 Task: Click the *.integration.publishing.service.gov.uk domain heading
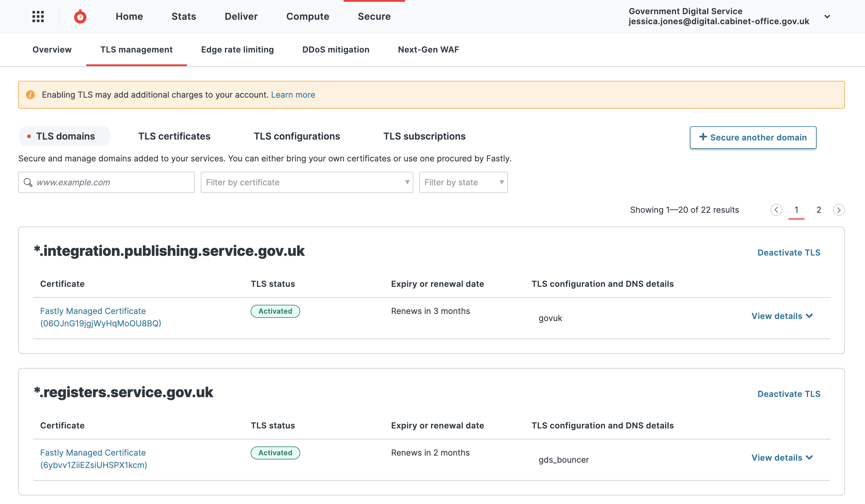click(169, 251)
